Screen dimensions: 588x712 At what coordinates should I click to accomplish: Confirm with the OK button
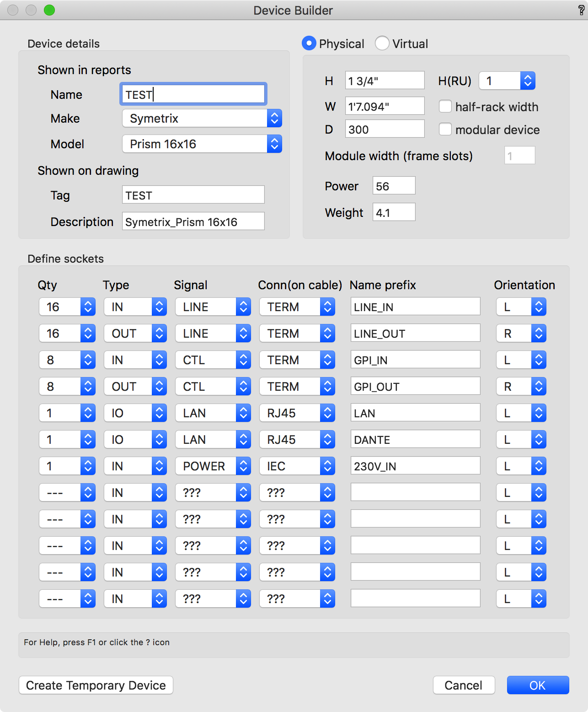pyautogui.click(x=538, y=685)
